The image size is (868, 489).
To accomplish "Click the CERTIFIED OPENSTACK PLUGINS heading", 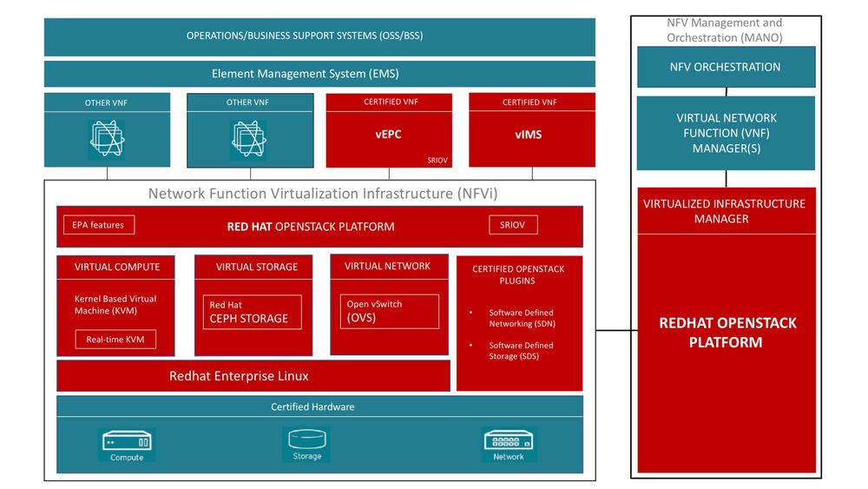I will click(518, 274).
